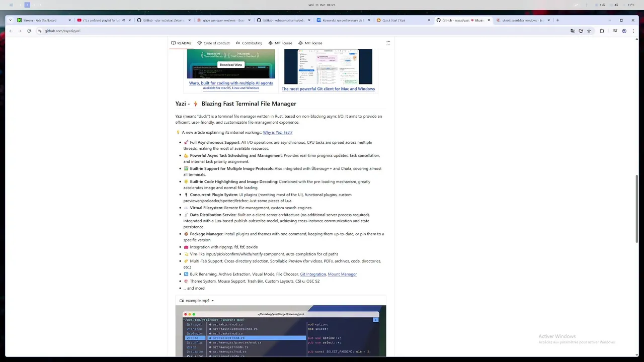Close the glaze wm open westterm tab
Viewport: 644px width, 362px height.
(249, 20)
